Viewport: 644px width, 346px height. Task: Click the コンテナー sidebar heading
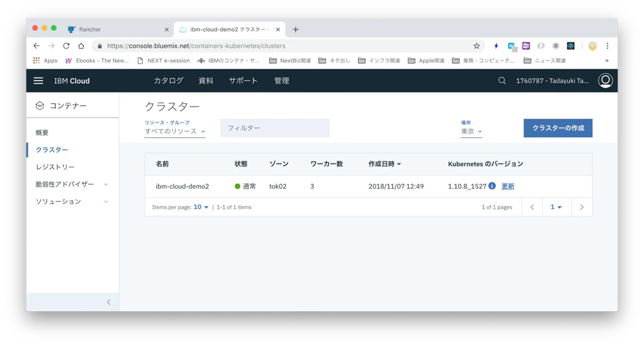68,106
